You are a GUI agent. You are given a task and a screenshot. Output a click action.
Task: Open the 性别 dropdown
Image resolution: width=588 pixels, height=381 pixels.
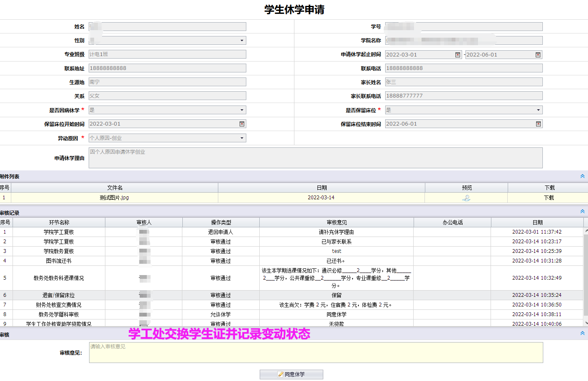(242, 41)
